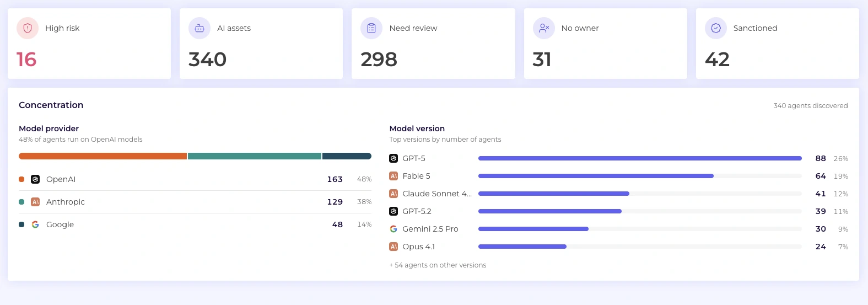Click the GPT-5 progress bar
This screenshot has width=868, height=305.
point(640,158)
